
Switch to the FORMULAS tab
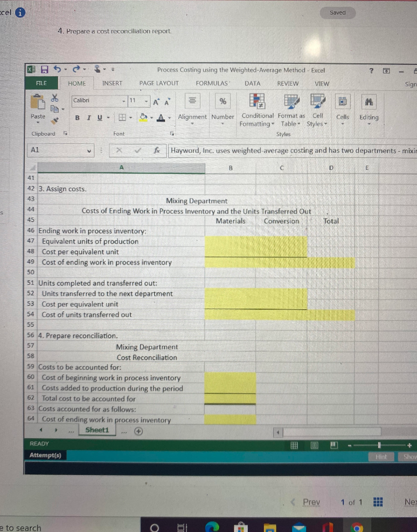212,83
